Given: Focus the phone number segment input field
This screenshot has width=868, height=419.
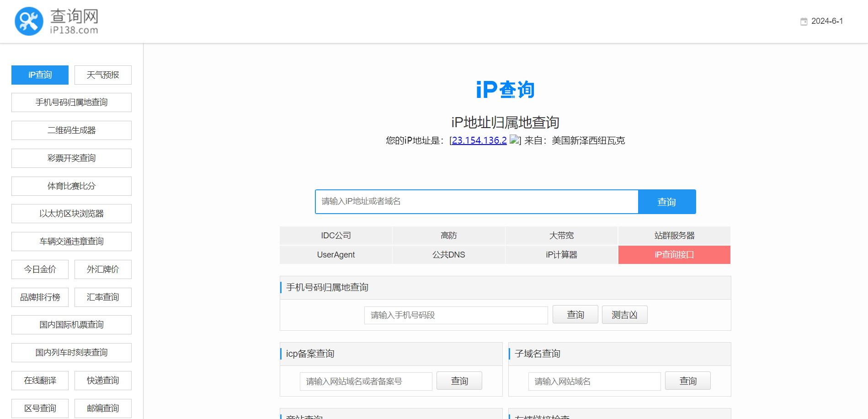Looking at the screenshot, I should pyautogui.click(x=456, y=315).
